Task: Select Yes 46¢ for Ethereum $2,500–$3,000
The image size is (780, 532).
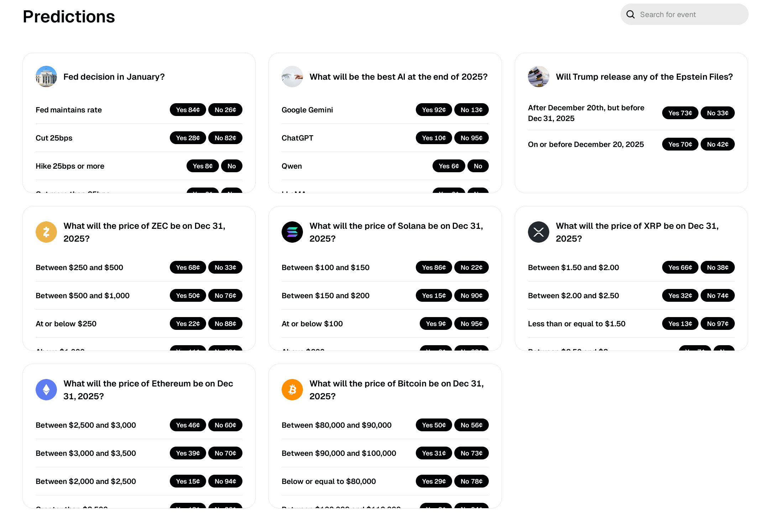Action: (x=188, y=425)
